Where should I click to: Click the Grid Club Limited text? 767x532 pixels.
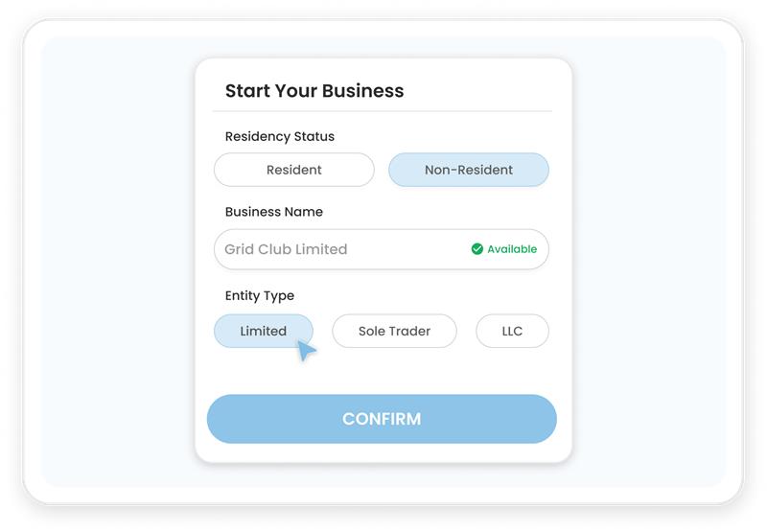coord(286,249)
